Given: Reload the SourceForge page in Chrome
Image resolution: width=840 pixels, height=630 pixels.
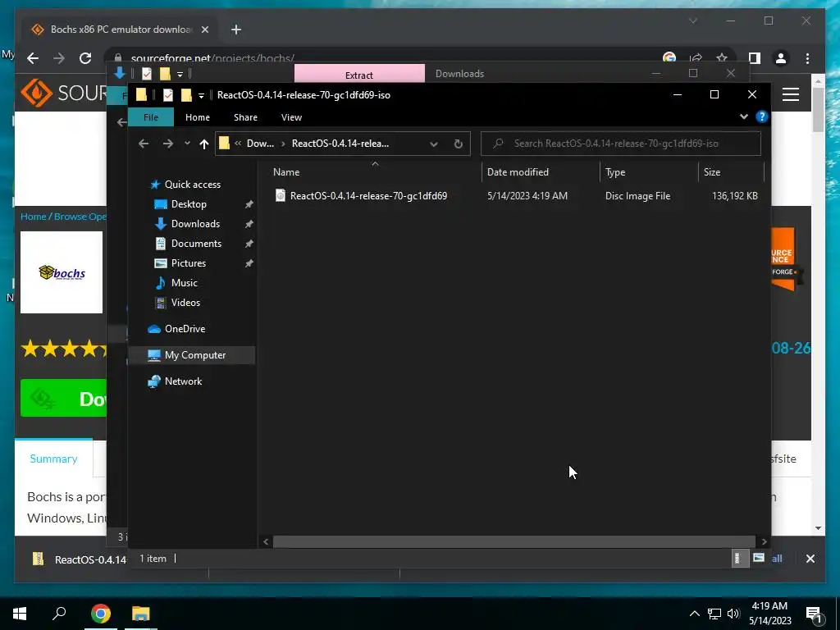Looking at the screenshot, I should click(85, 58).
